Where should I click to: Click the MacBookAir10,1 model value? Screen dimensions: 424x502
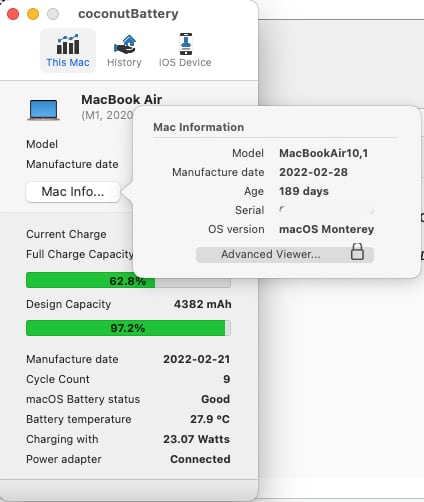324,153
